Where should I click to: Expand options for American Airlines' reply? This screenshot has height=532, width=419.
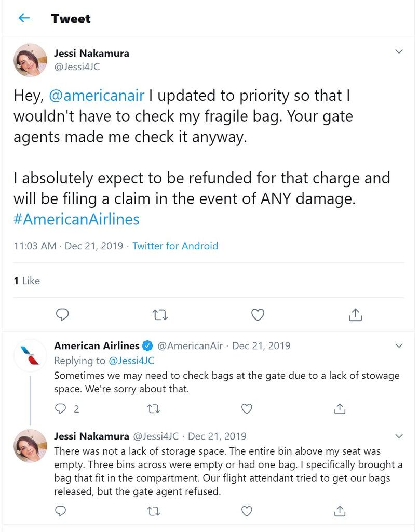click(x=399, y=345)
